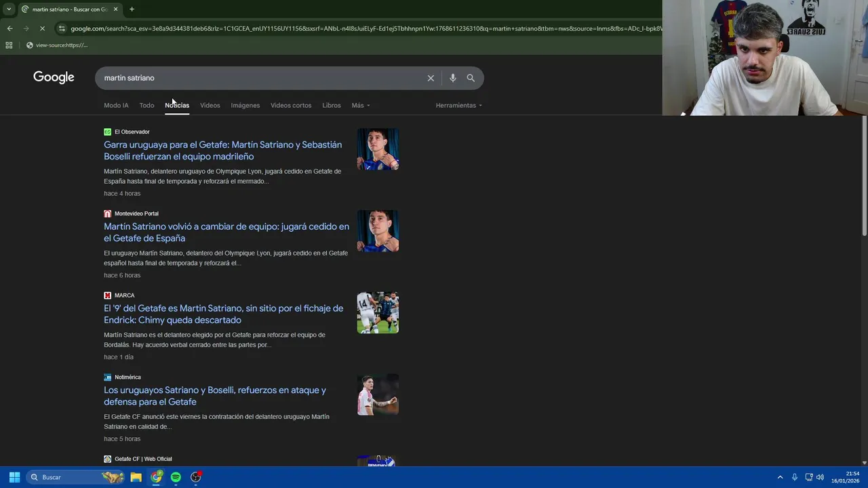Stop loading the page
Image resolution: width=868 pixels, height=488 pixels.
click(x=42, y=28)
